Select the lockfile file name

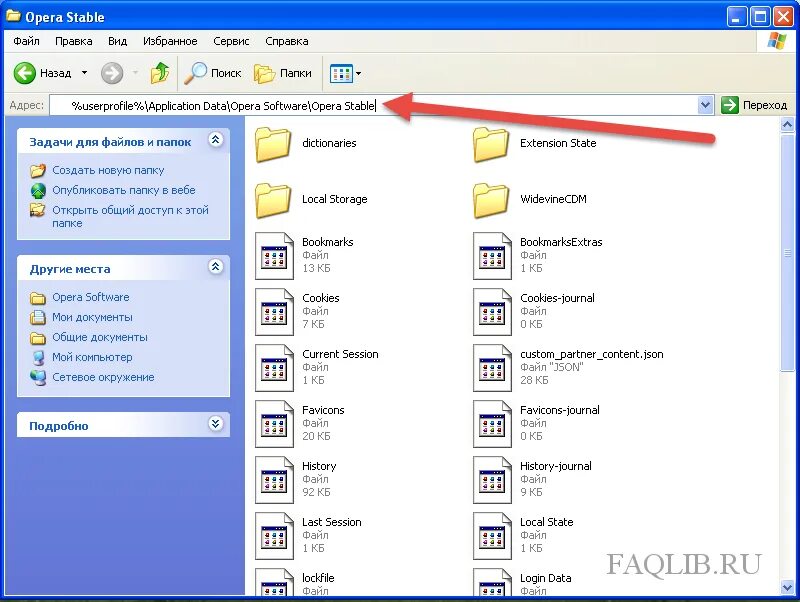(x=318, y=578)
